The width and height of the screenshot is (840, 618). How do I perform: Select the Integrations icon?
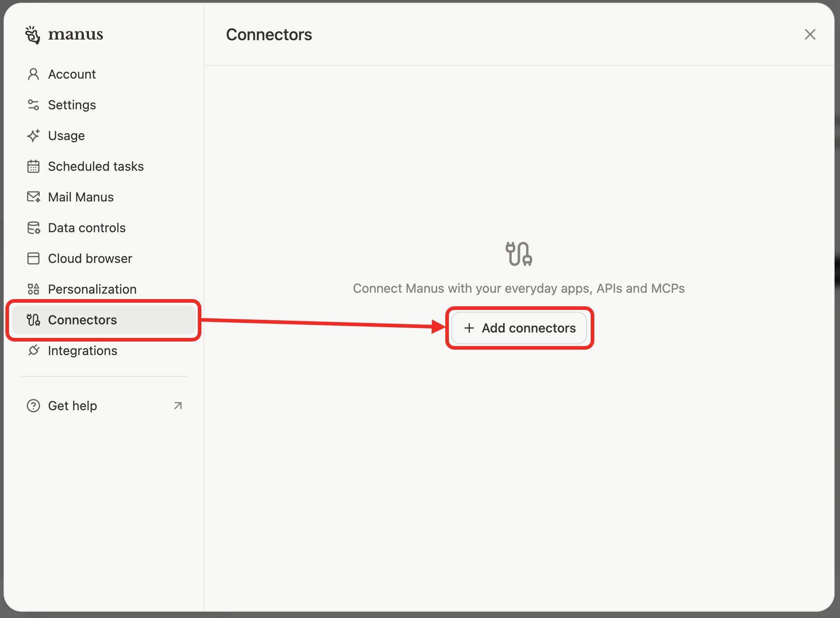(x=33, y=350)
